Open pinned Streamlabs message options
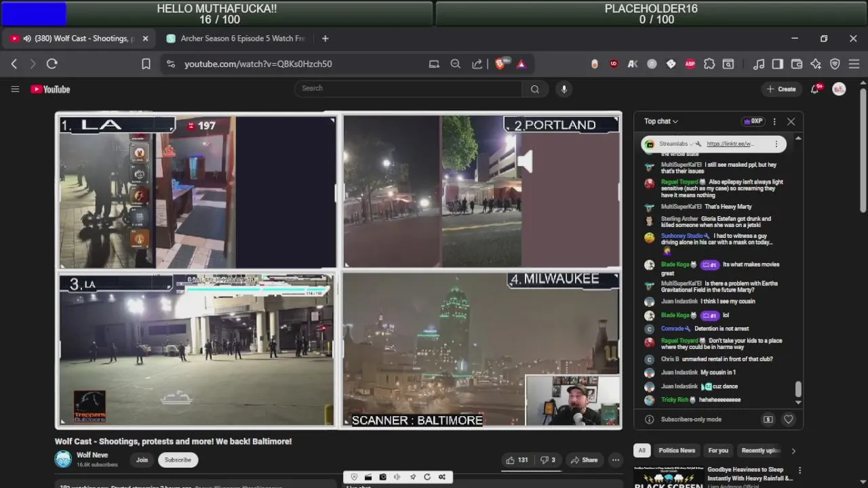The width and height of the screenshot is (868, 488). click(x=776, y=144)
